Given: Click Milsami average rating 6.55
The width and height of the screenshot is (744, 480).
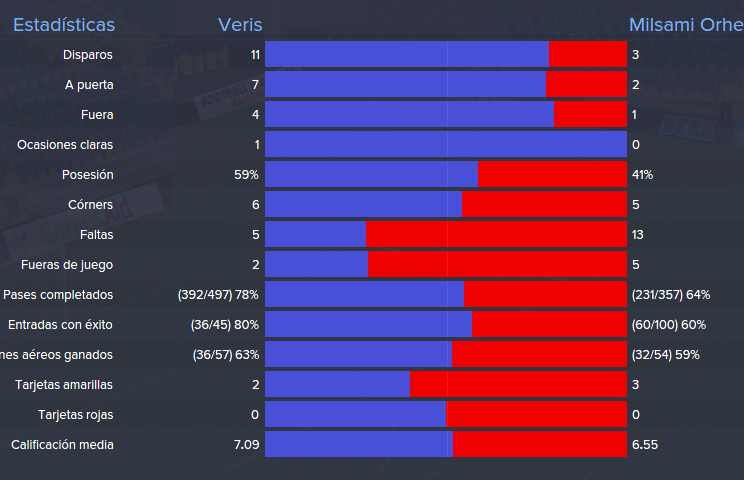Looking at the screenshot, I should click(x=645, y=444).
